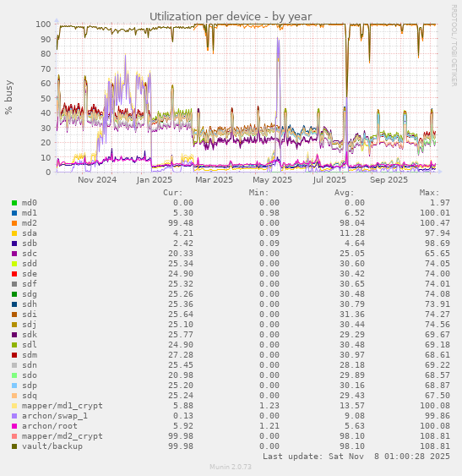Click md1 max value 100.01
Viewport: 462px width, 476px height.
(x=435, y=213)
